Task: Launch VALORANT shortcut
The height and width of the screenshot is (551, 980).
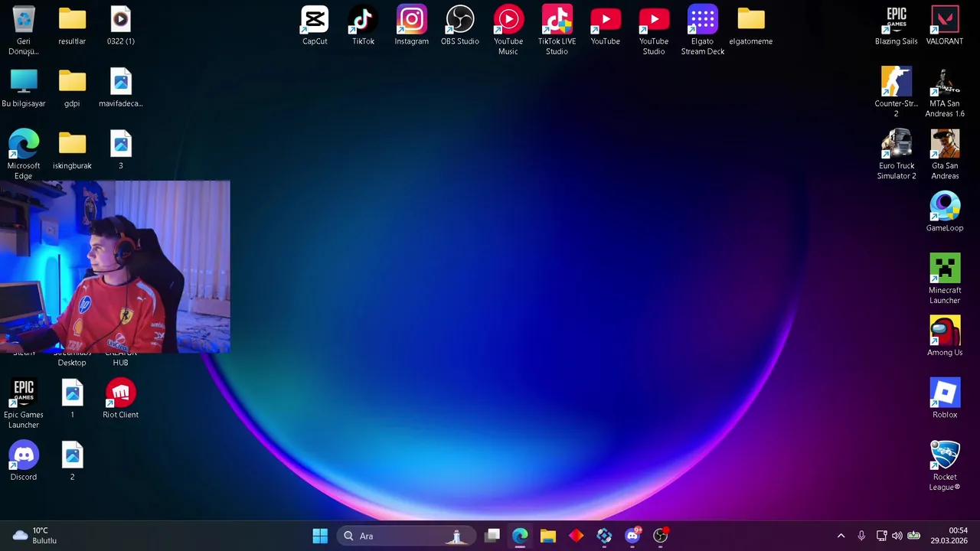Action: (x=945, y=26)
